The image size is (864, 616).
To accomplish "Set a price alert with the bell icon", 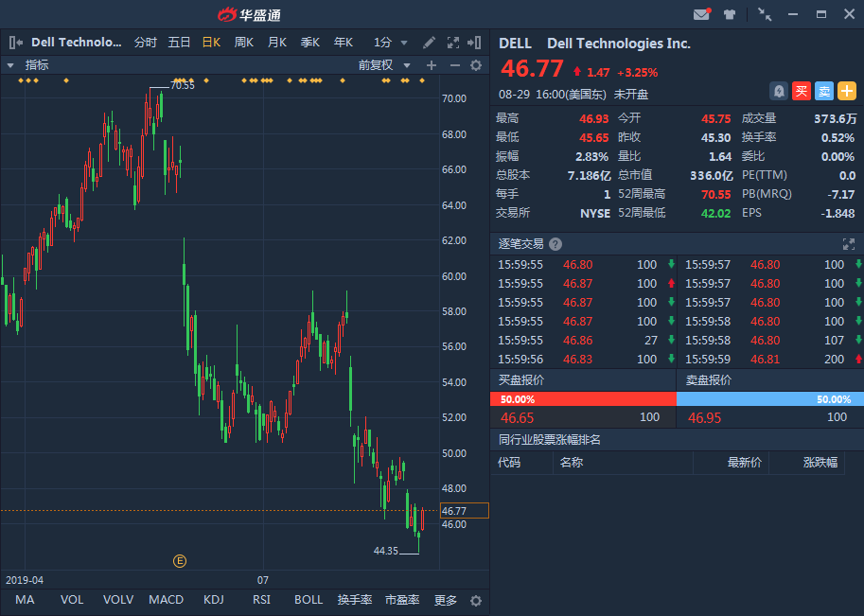I will (x=779, y=91).
